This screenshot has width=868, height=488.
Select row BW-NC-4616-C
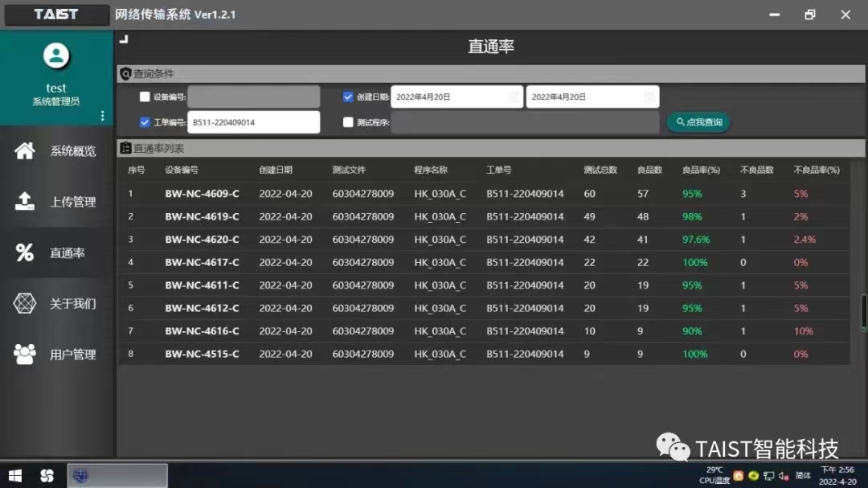(x=485, y=330)
